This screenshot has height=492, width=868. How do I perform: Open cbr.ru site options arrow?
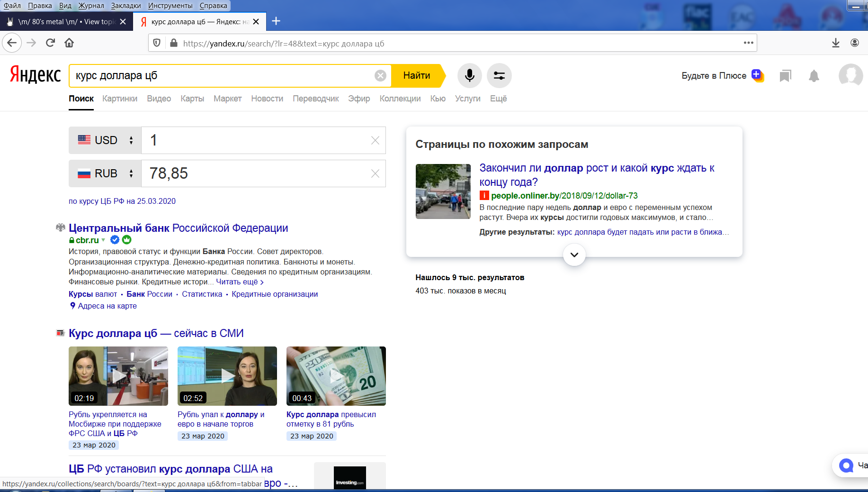pos(103,240)
